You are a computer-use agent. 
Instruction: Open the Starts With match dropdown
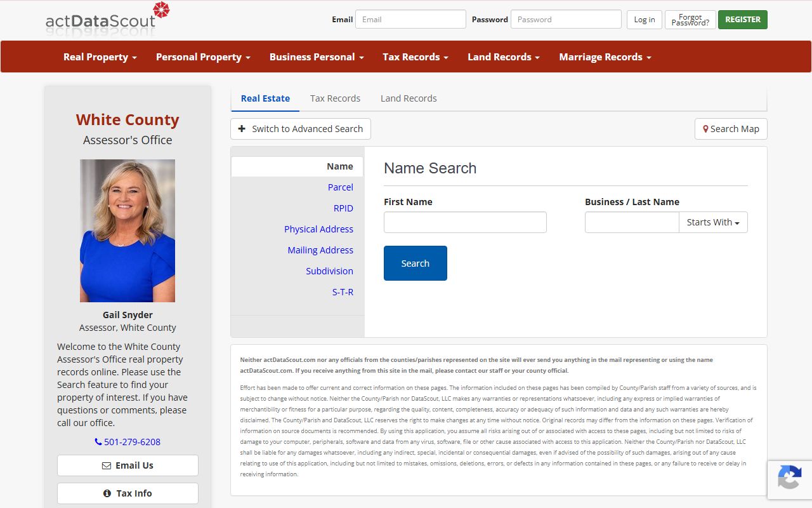pyautogui.click(x=713, y=222)
